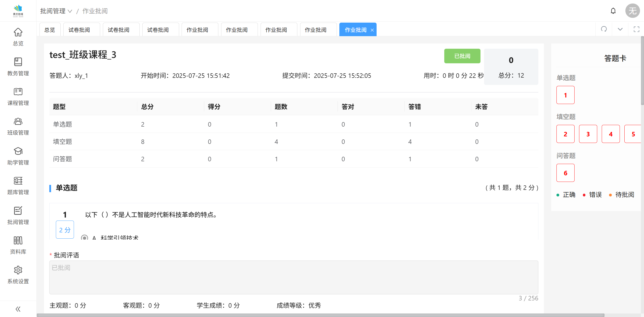Open the 总览 home icon in sidebar

point(18,32)
